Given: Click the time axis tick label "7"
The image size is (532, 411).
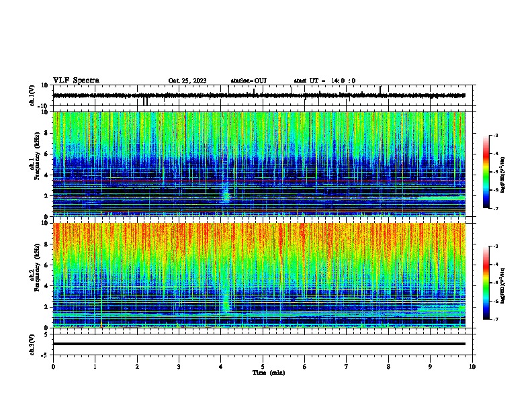Looking at the screenshot, I should click(x=347, y=367).
